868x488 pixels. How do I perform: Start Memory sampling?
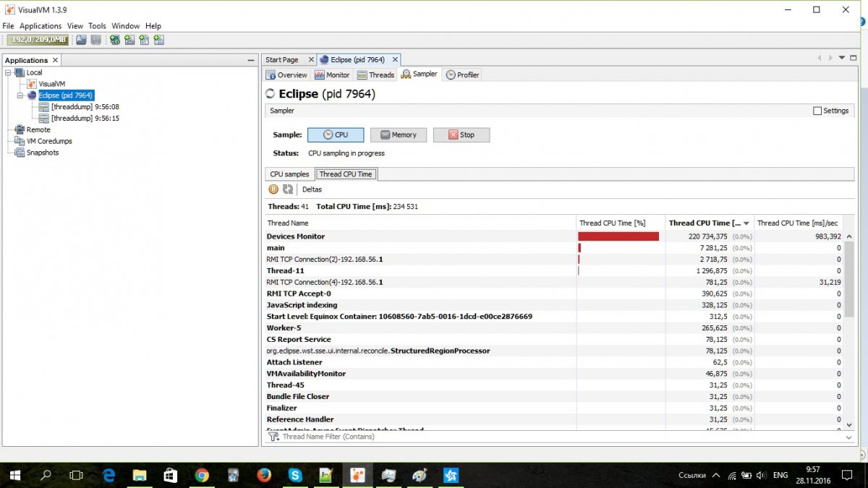pos(398,135)
